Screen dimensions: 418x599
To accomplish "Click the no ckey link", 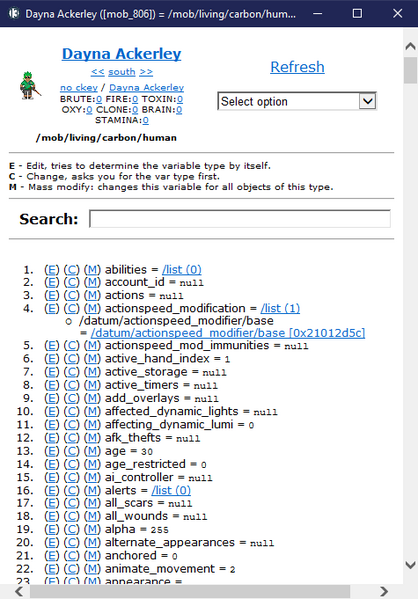I will click(x=79, y=87).
